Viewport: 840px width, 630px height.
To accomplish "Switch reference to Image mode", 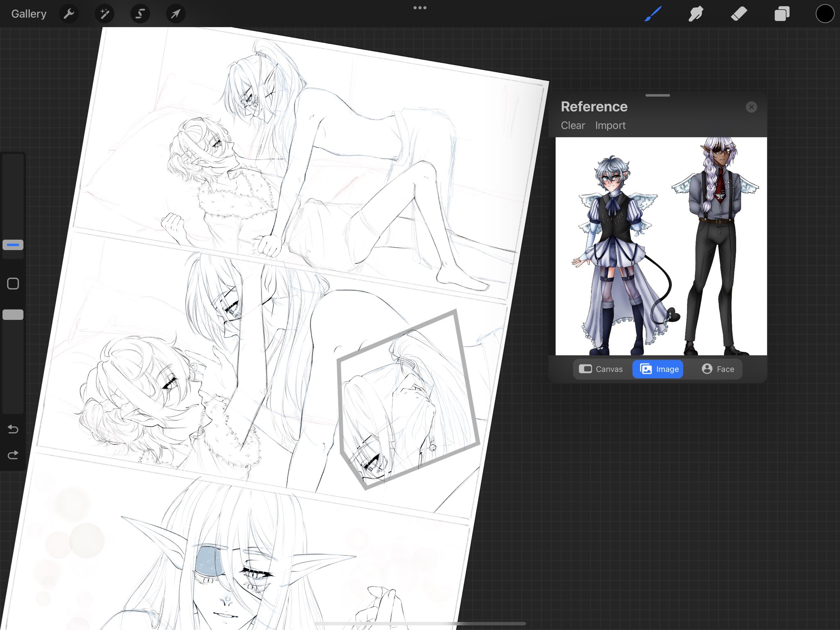I will point(659,369).
